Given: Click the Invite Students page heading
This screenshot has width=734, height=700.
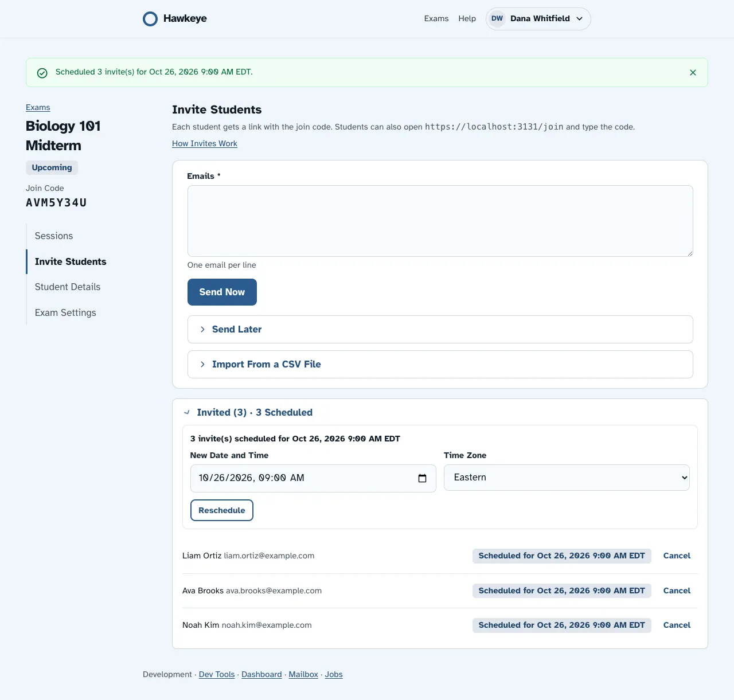Looking at the screenshot, I should [x=217, y=110].
